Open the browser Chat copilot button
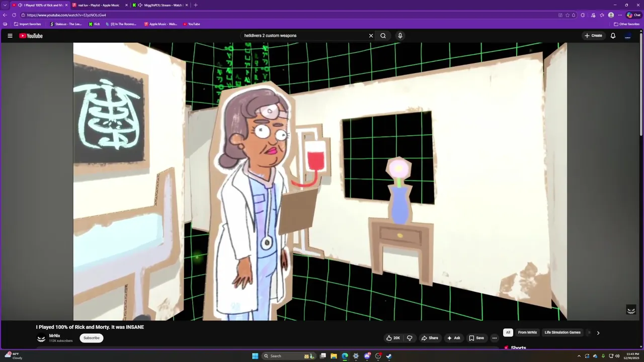644x362 pixels. pos(633,15)
